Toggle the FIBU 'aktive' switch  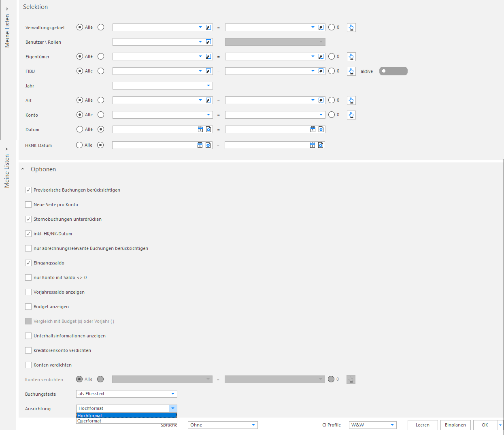(x=393, y=71)
